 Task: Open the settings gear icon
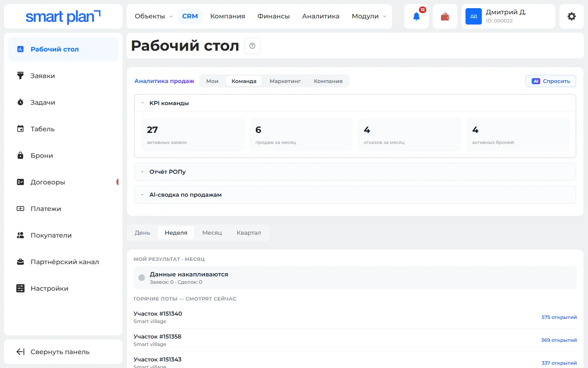click(572, 16)
